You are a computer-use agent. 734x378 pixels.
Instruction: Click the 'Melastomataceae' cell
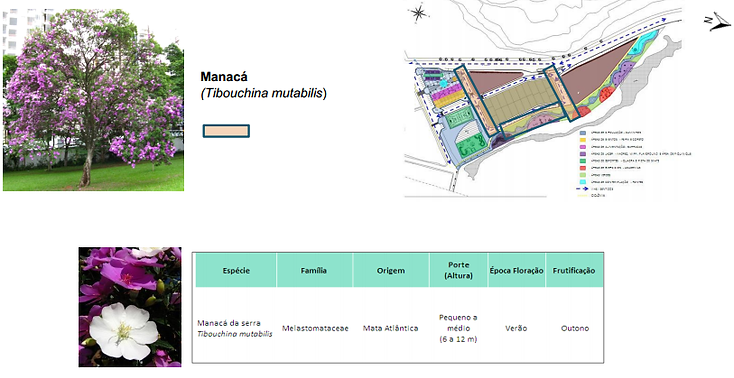tap(315, 328)
